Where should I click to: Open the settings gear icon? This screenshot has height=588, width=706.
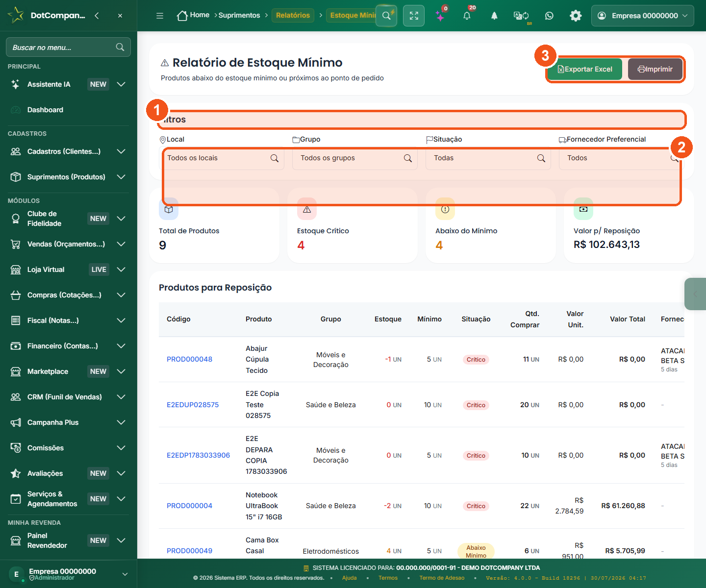pos(576,16)
